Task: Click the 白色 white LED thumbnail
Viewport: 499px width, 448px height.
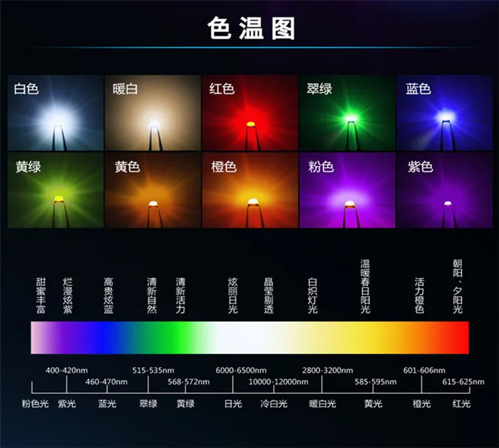Action: [x=56, y=113]
